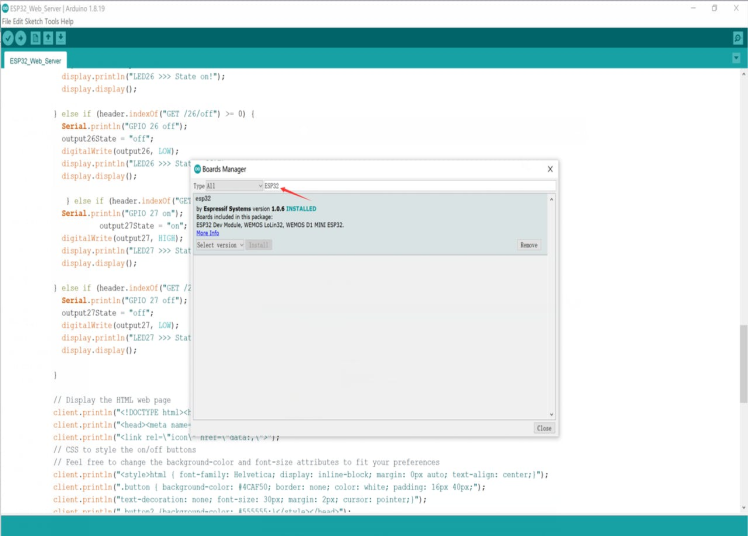The height and width of the screenshot is (536, 748).
Task: Click the Remove button for esp32 package
Action: pos(529,244)
